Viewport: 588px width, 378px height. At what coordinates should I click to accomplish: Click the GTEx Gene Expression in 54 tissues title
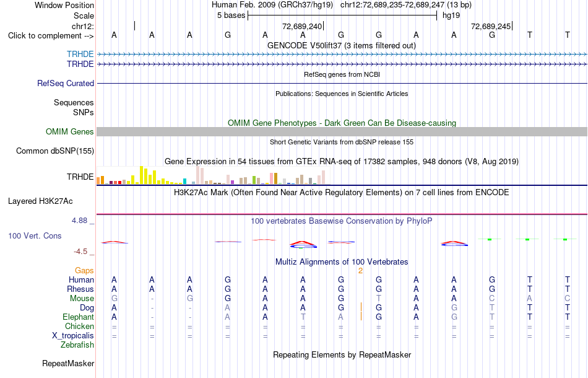342,161
